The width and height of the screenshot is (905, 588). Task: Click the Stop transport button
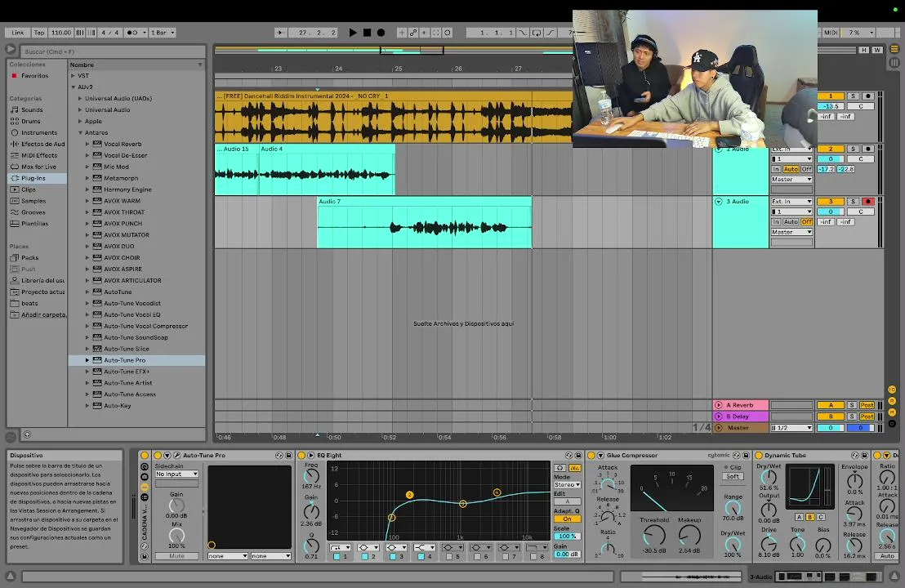(367, 33)
